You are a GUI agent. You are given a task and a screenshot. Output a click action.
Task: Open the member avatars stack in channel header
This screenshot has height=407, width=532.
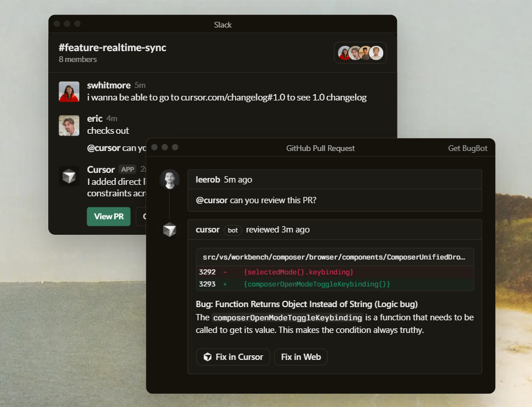[x=360, y=53]
